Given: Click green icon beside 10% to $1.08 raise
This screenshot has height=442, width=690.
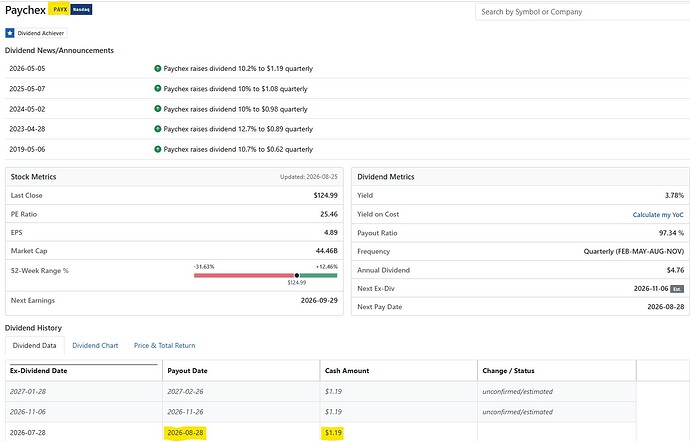Looking at the screenshot, I should coord(158,88).
